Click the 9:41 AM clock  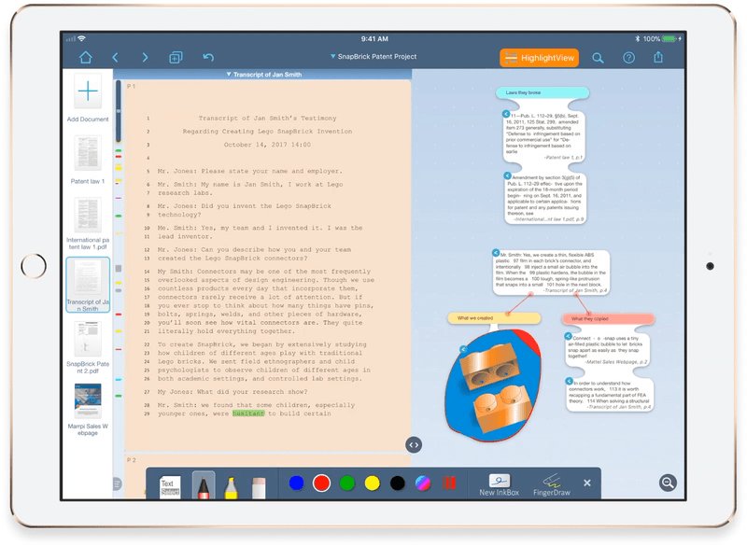374,38
